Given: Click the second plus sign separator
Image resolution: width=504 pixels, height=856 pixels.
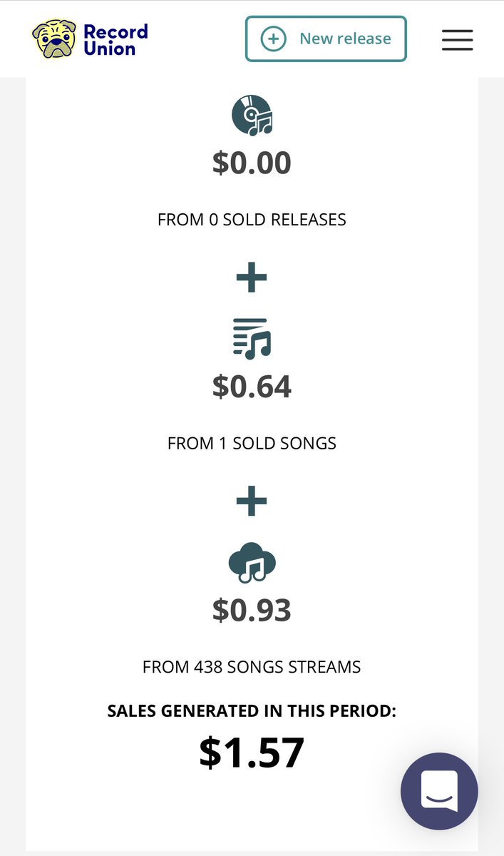Looking at the screenshot, I should coord(252,501).
